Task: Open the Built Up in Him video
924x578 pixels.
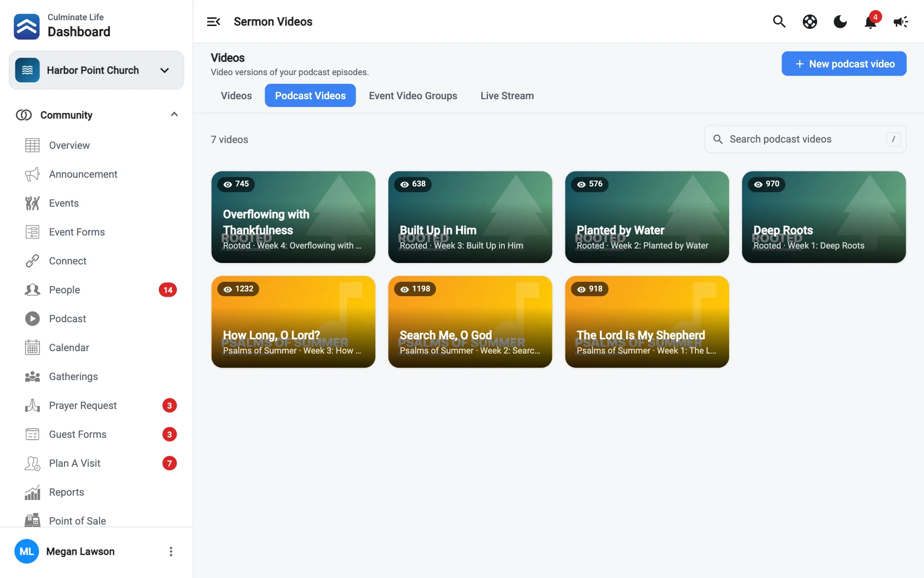Action: [x=470, y=217]
